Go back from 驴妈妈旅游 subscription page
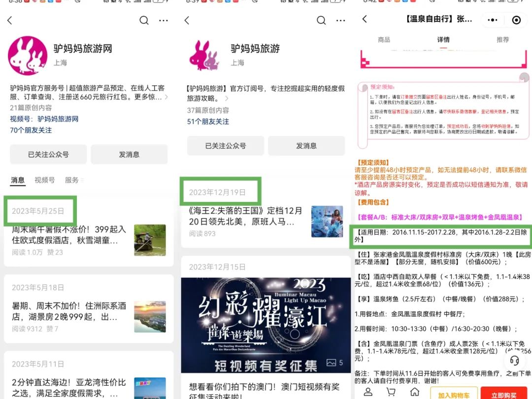 [187, 20]
